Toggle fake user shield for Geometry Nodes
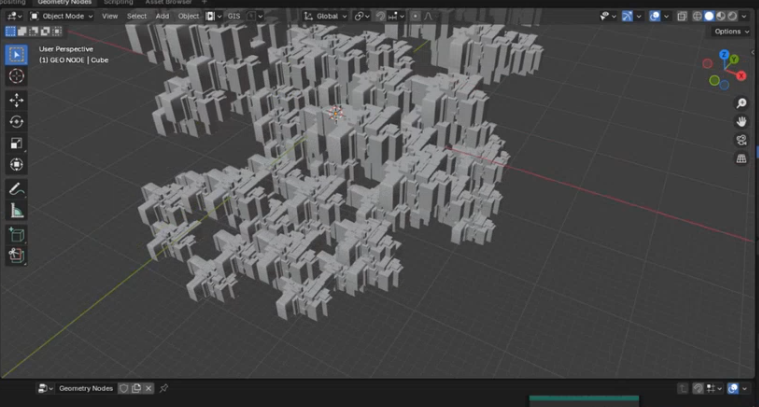Image resolution: width=759 pixels, height=407 pixels. (x=124, y=388)
